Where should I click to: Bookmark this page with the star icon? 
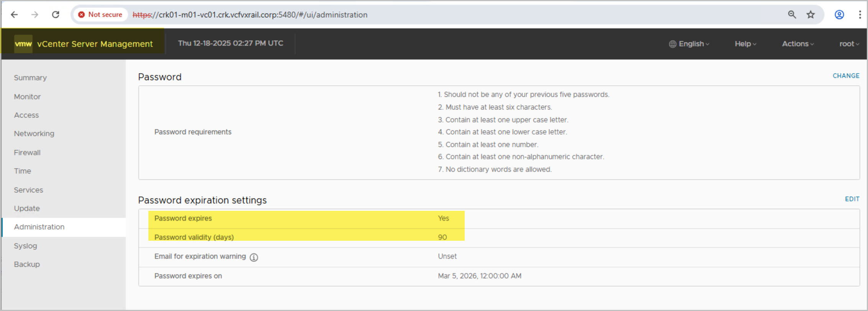coord(810,15)
